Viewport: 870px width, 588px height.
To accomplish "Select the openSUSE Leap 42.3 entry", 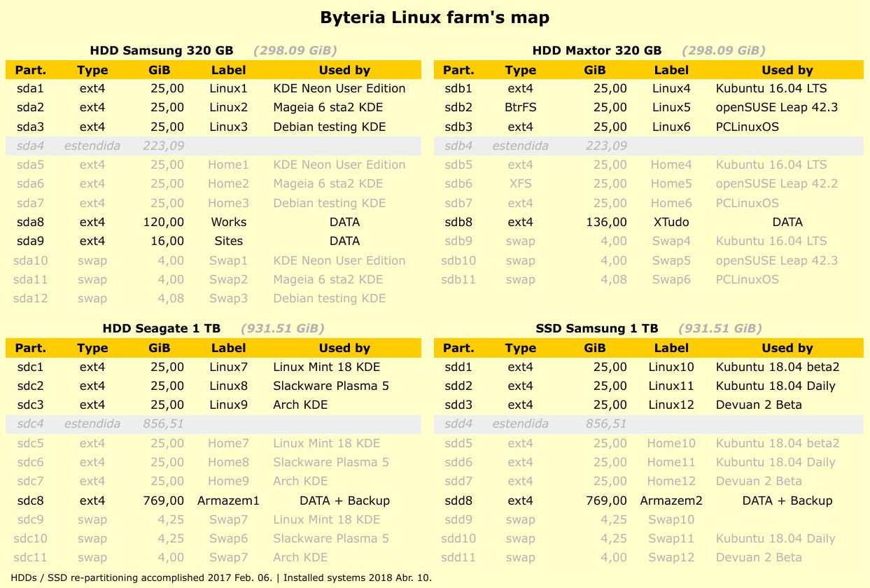I will [787, 108].
